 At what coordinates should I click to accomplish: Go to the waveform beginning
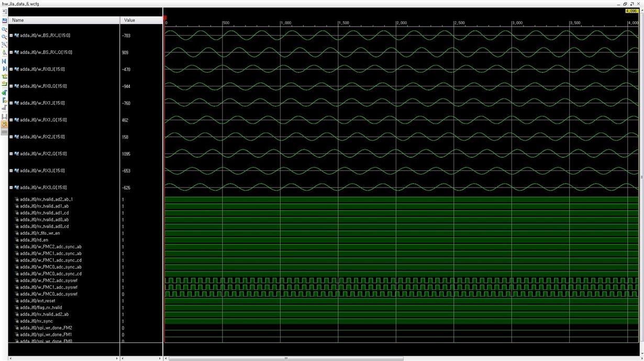point(4,61)
